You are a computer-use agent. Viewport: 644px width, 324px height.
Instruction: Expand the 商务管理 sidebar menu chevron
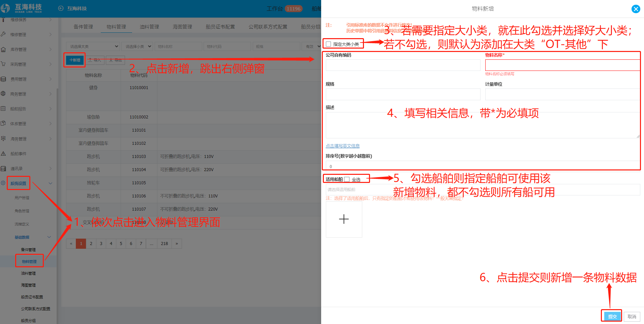click(x=51, y=94)
